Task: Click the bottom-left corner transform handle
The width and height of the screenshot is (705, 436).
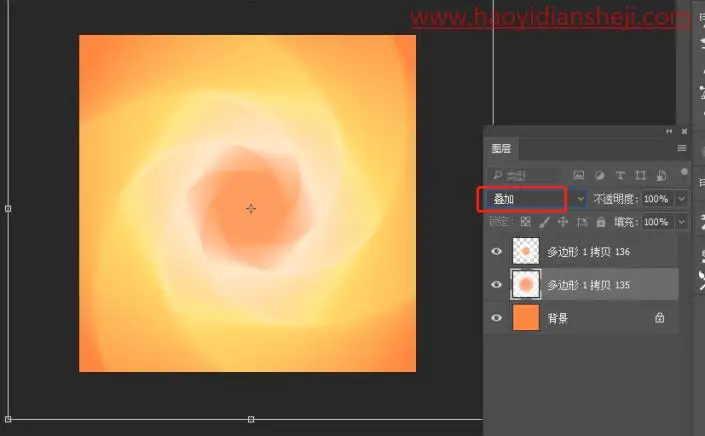Action: pyautogui.click(x=8, y=419)
